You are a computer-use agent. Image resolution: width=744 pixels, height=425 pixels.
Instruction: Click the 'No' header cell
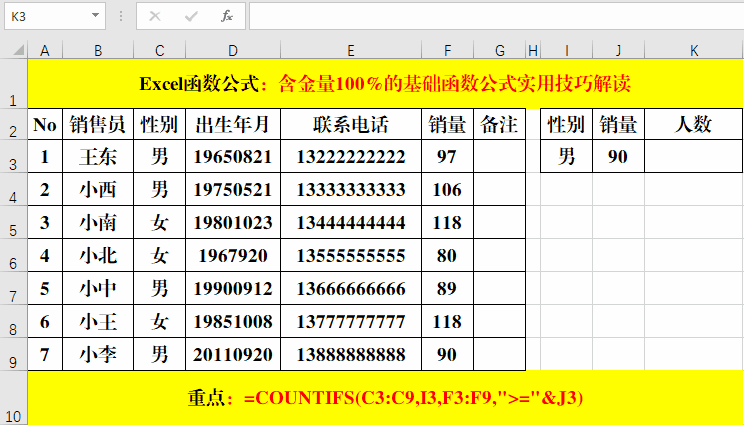(x=45, y=124)
